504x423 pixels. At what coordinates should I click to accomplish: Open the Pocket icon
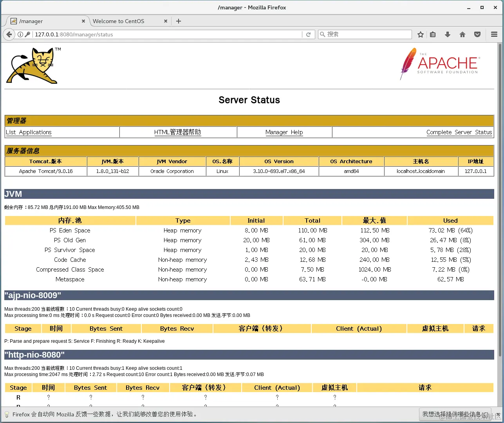[x=477, y=34]
